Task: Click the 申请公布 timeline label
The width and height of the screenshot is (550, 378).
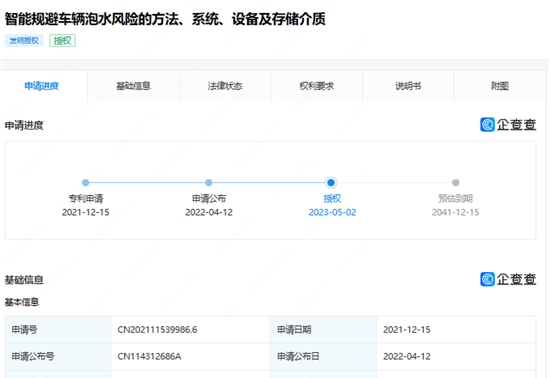Action: click(x=209, y=198)
